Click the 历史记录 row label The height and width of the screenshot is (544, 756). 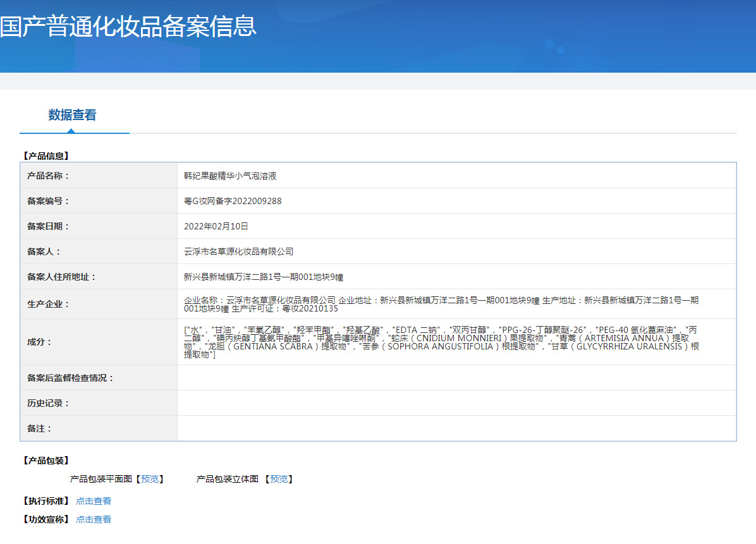pos(48,403)
